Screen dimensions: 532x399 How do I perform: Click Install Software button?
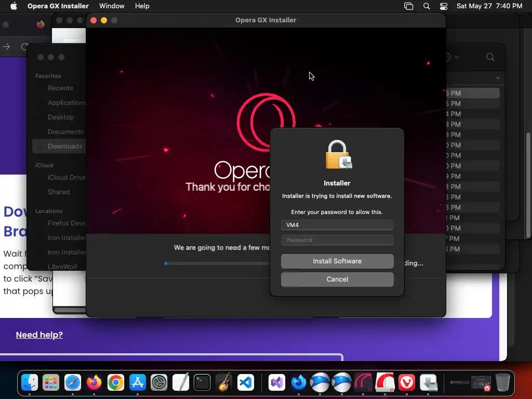pyautogui.click(x=337, y=261)
